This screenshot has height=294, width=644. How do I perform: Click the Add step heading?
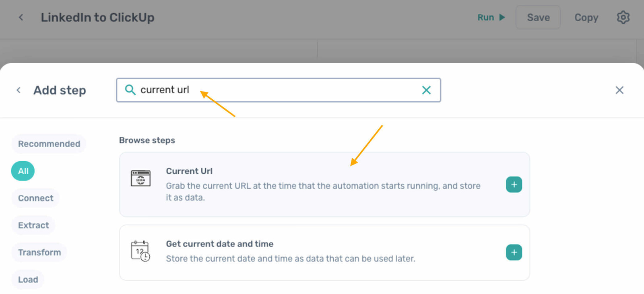click(x=60, y=90)
